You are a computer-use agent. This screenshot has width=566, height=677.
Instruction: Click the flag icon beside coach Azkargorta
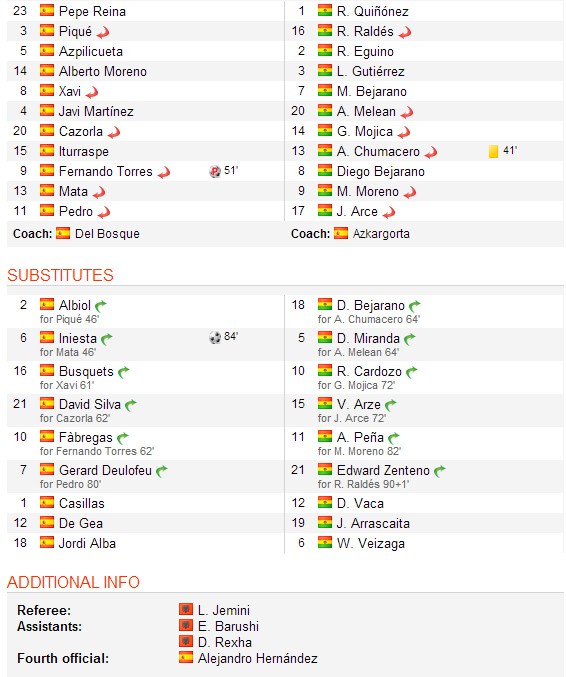pyautogui.click(x=341, y=233)
